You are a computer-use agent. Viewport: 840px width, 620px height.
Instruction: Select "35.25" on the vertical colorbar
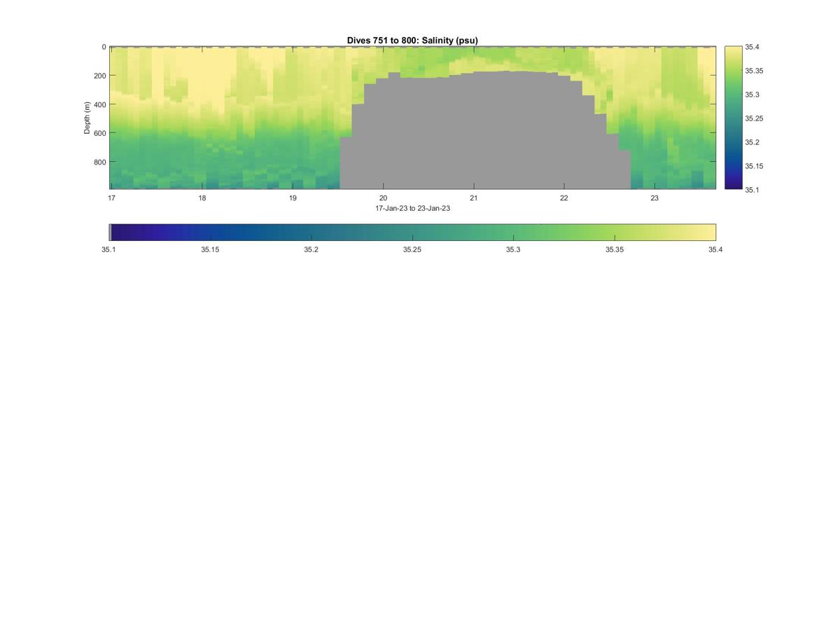754,118
